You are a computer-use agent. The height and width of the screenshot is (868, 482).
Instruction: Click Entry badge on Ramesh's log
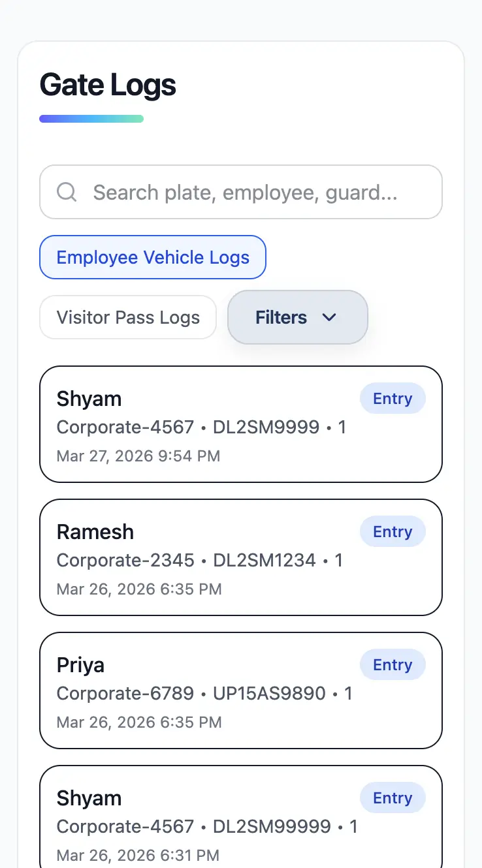[x=393, y=532]
